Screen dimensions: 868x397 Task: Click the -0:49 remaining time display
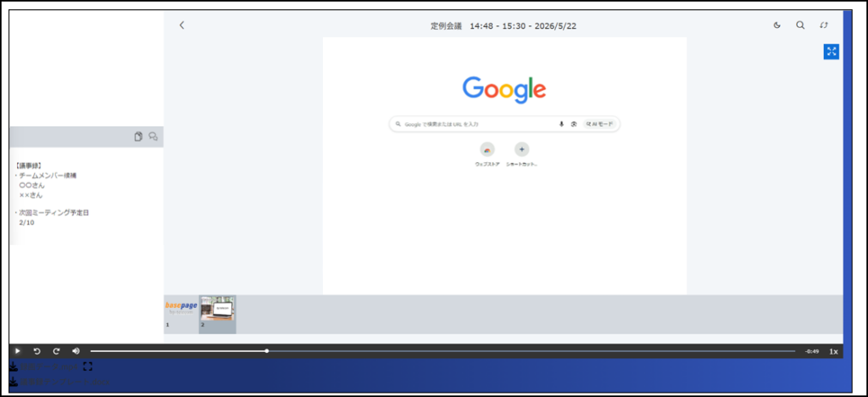coord(812,351)
